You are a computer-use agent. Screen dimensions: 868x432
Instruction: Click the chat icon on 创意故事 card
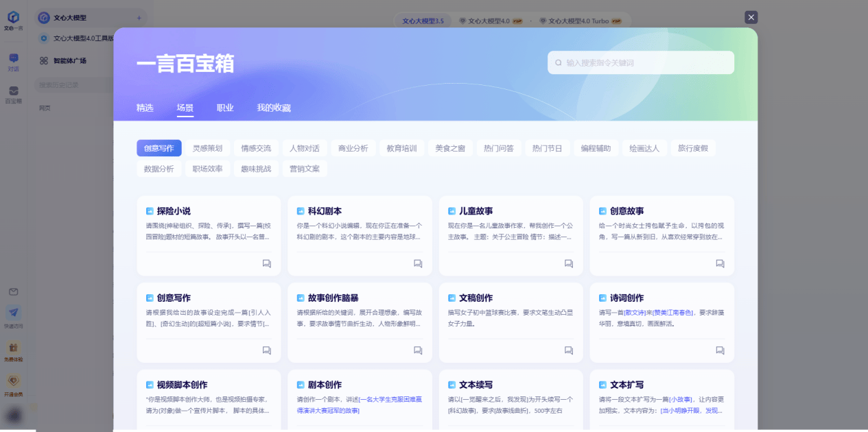(720, 263)
